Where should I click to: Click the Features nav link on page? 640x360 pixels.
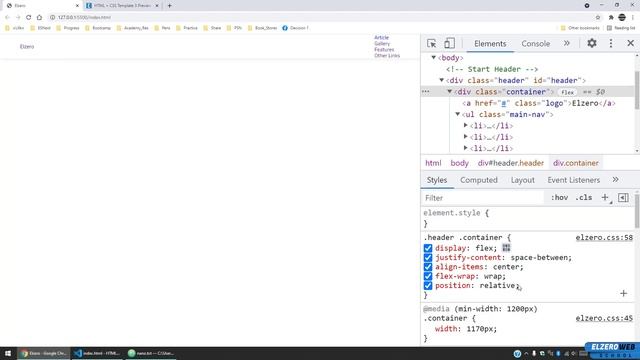click(x=384, y=50)
